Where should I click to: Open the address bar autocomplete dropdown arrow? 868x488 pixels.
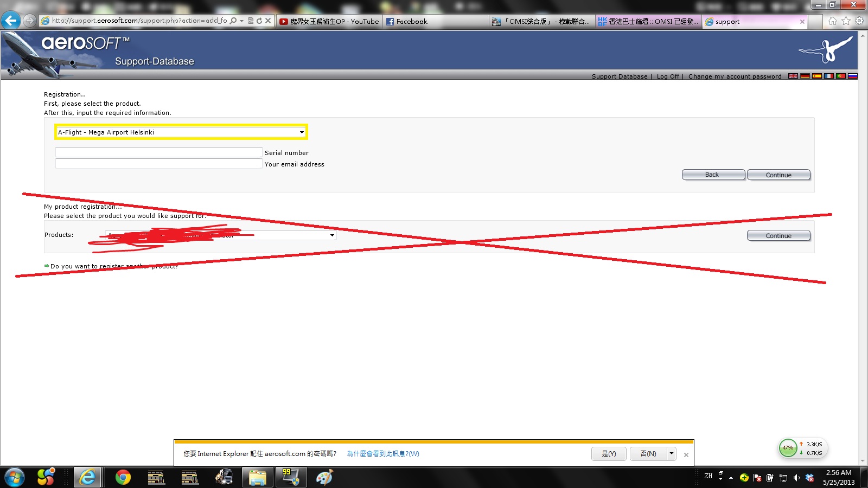(x=241, y=21)
